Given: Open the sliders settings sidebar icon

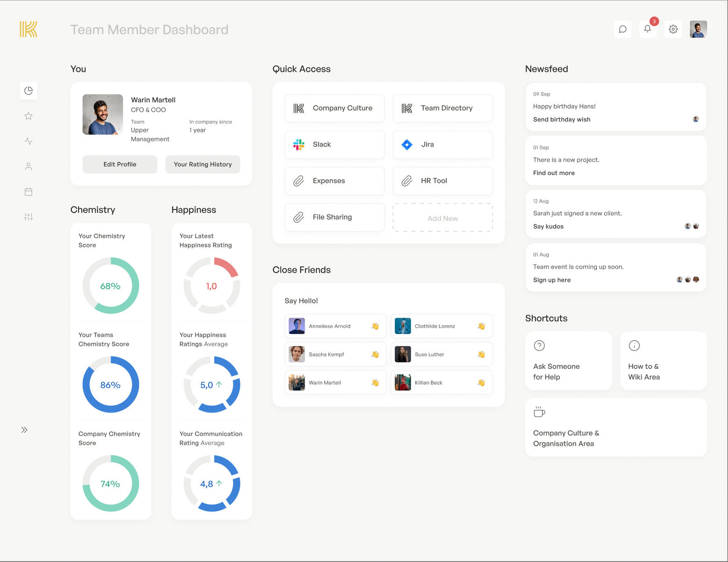Looking at the screenshot, I should point(28,217).
